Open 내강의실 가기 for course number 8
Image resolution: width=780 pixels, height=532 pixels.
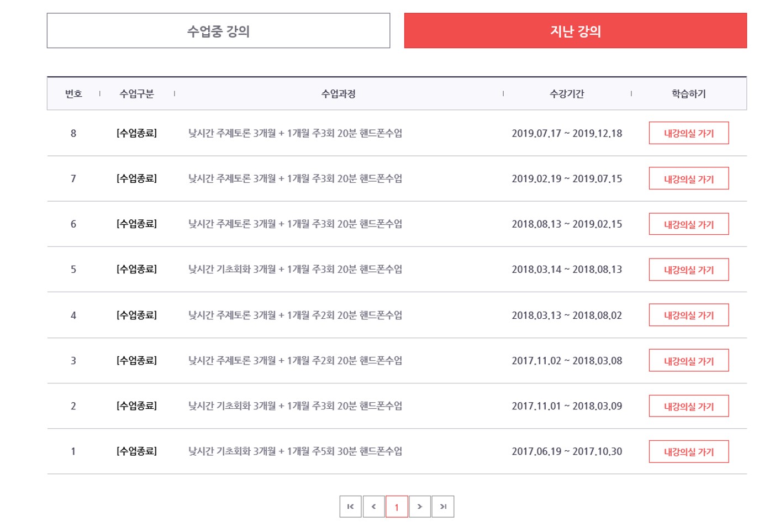click(x=688, y=133)
